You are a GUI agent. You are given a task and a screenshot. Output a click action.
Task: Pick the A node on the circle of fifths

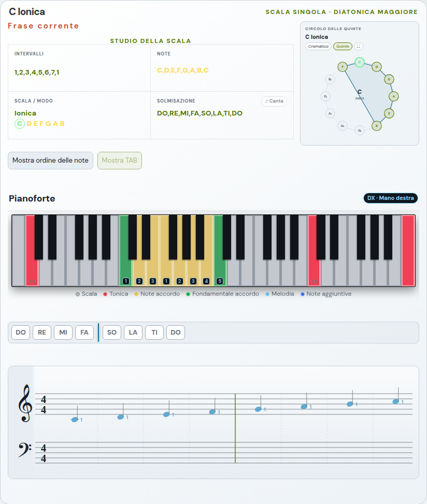(x=393, y=96)
